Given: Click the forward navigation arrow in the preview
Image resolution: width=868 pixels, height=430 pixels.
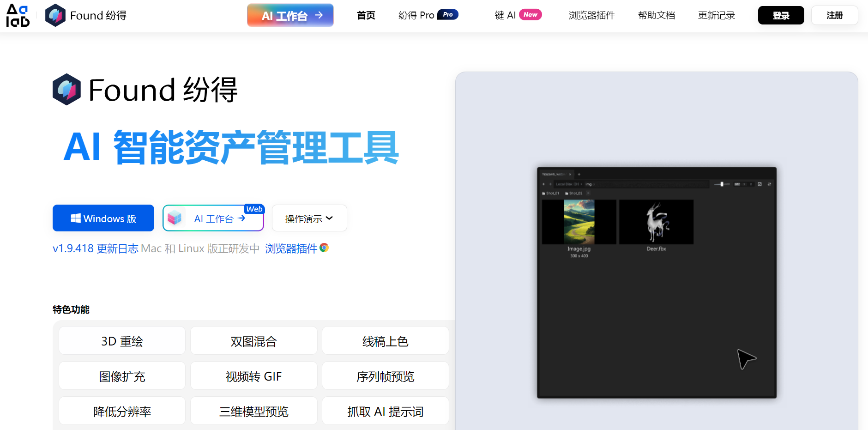Looking at the screenshot, I should 550,184.
